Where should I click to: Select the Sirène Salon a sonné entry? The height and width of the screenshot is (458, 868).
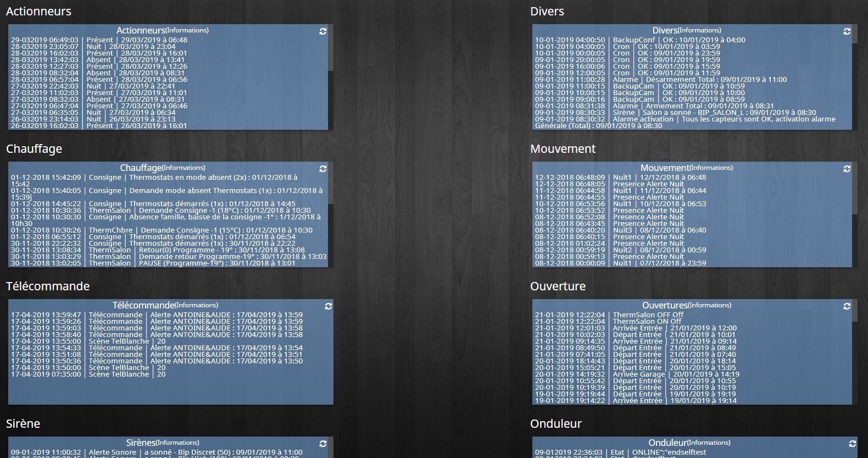tap(676, 113)
